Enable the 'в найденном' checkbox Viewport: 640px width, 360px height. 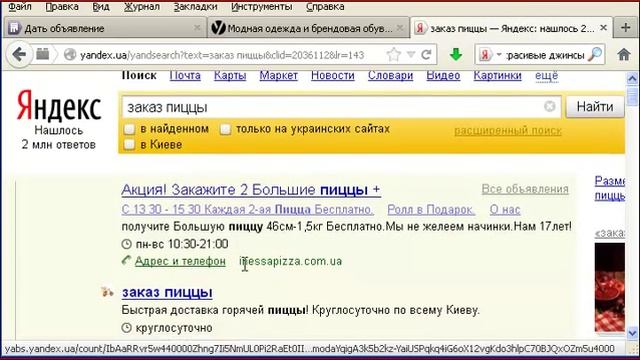(x=129, y=129)
